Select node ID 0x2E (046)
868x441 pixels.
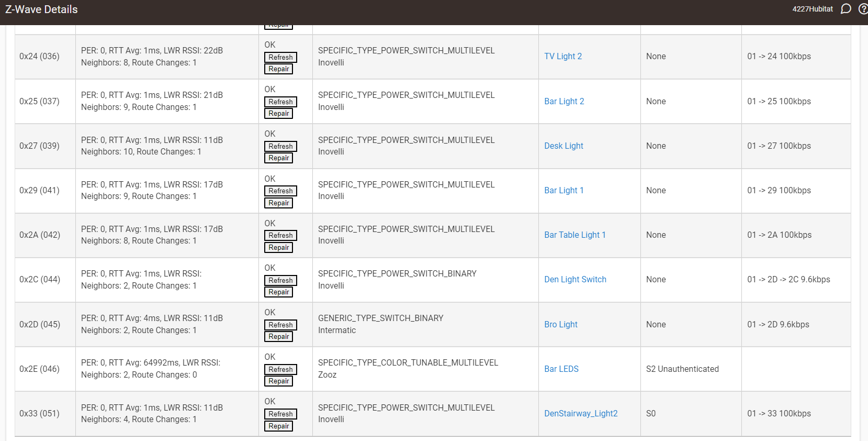(x=39, y=369)
